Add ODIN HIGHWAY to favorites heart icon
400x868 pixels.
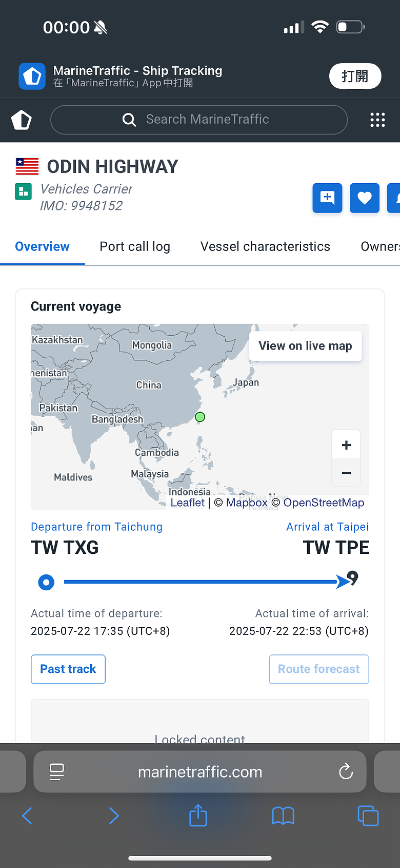[365, 198]
